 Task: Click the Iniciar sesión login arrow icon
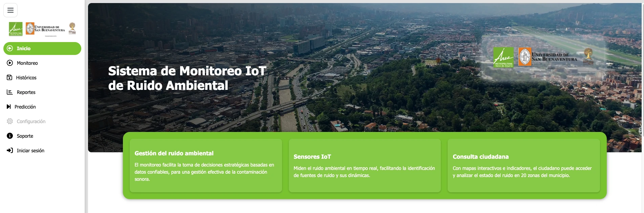[x=10, y=151]
